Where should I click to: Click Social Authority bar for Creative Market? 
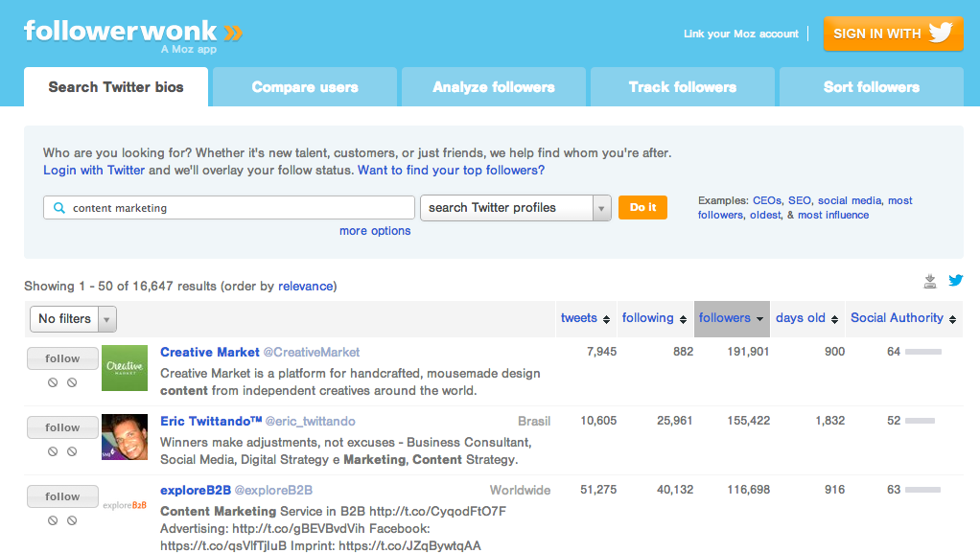[923, 352]
